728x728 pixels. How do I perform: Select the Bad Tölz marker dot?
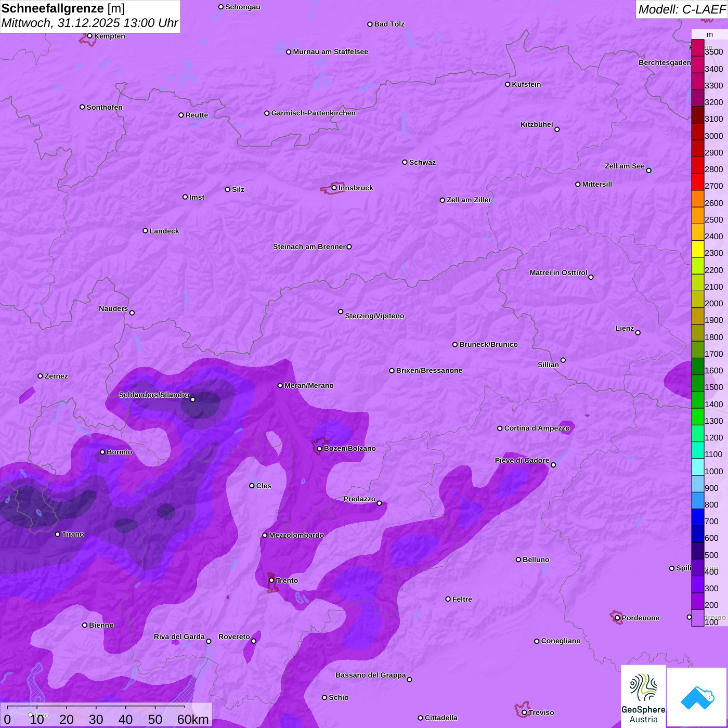(370, 24)
